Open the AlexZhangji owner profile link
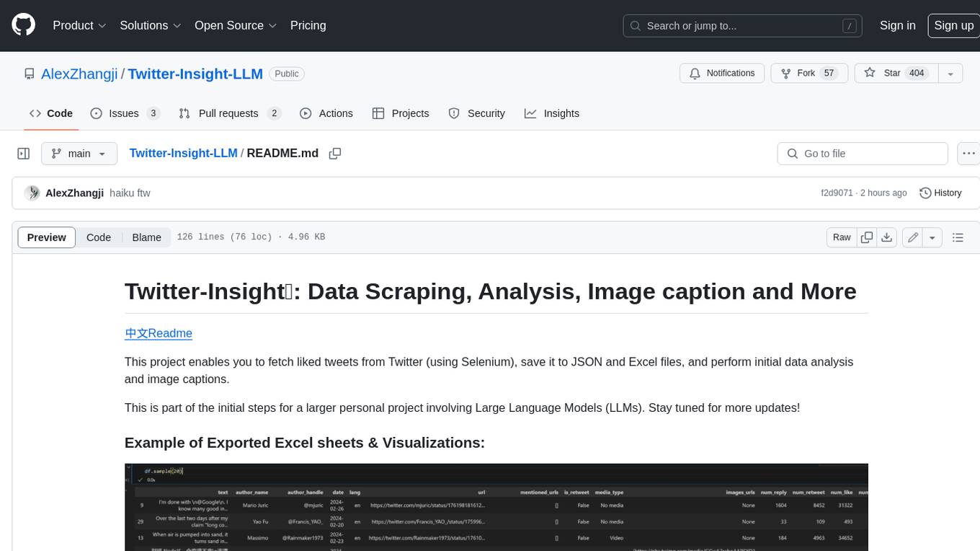The height and width of the screenshot is (551, 980). click(79, 74)
